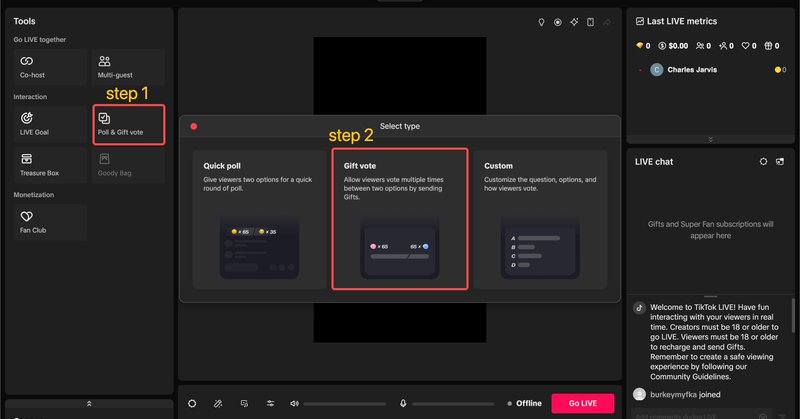Toggle the portrait orientation icon above preview
Viewport: 800px width, 419px height.
[590, 22]
